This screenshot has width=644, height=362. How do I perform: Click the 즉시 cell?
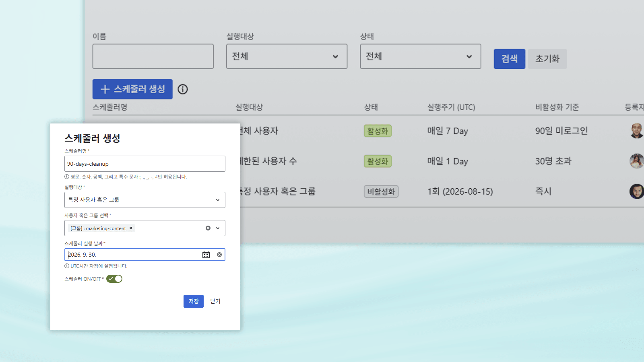[543, 191]
